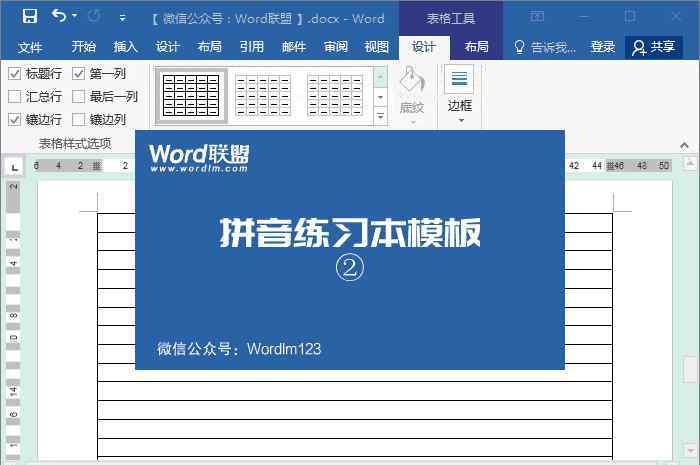
Task: Switch to the 开始 tab
Action: (x=83, y=47)
